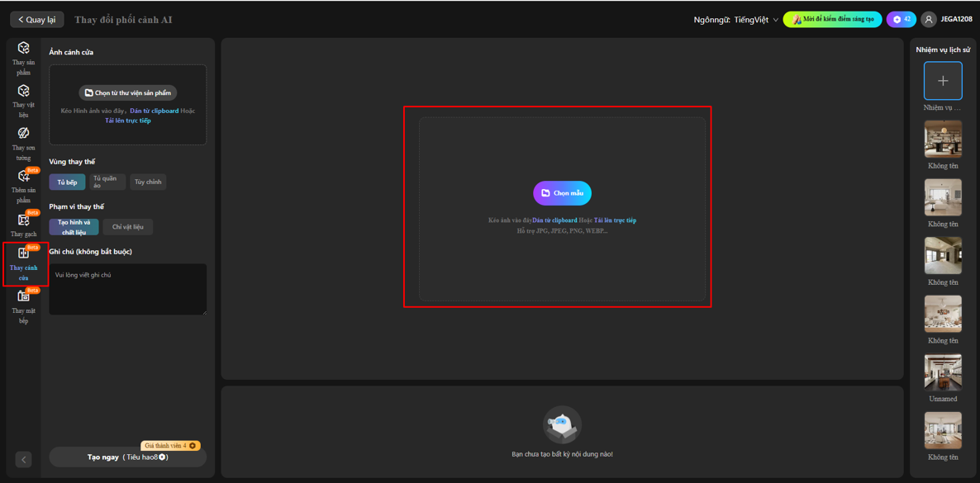Open the Thay gạch tool
Viewport: 980px width, 483px height.
(23, 225)
